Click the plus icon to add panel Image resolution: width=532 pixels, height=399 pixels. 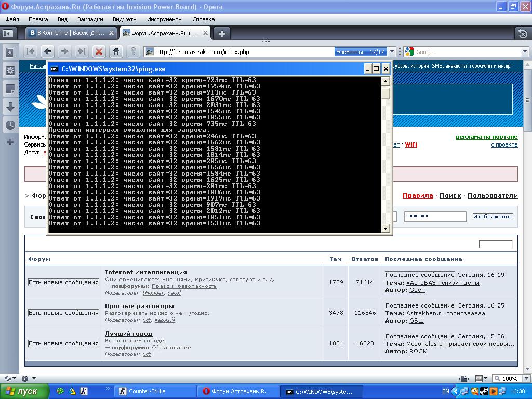click(x=10, y=142)
